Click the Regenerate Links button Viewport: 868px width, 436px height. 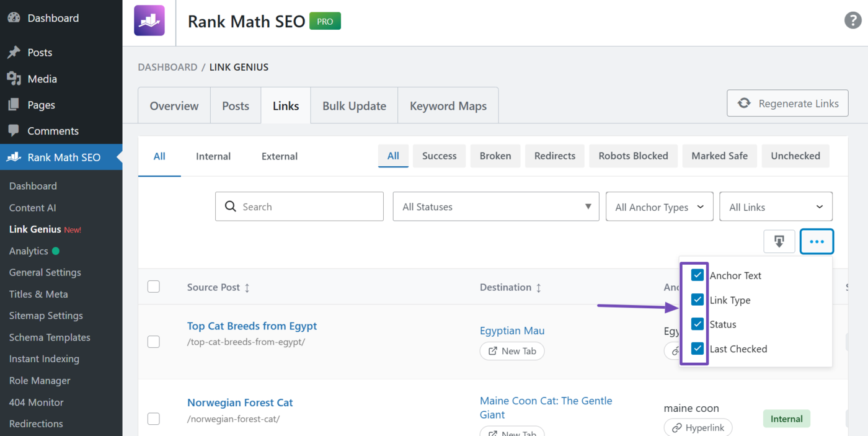[x=787, y=104]
